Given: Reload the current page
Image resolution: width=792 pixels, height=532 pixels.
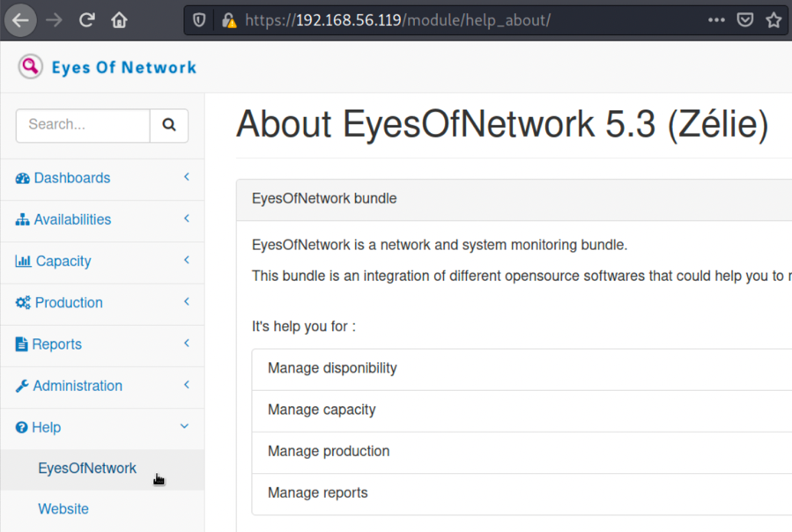Looking at the screenshot, I should (87, 20).
